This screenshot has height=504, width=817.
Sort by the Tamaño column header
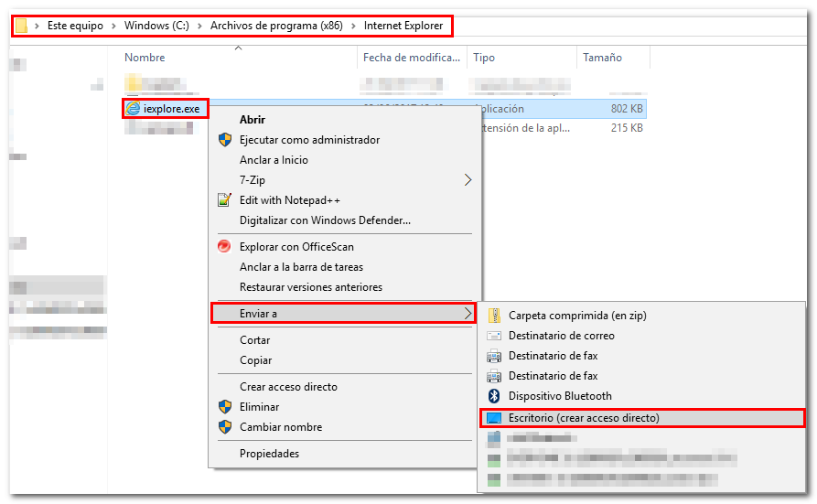pyautogui.click(x=602, y=58)
